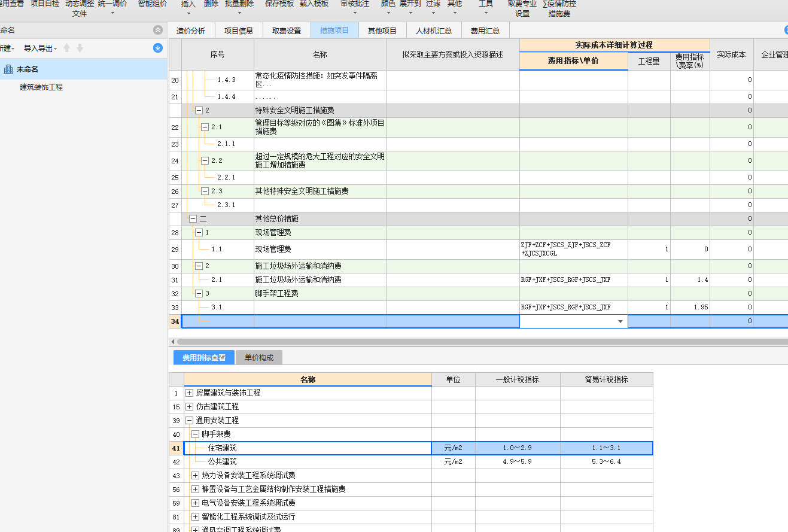The image size is (788, 532).
Task: Move item up with the up arrow
Action: pyautogui.click(x=66, y=48)
